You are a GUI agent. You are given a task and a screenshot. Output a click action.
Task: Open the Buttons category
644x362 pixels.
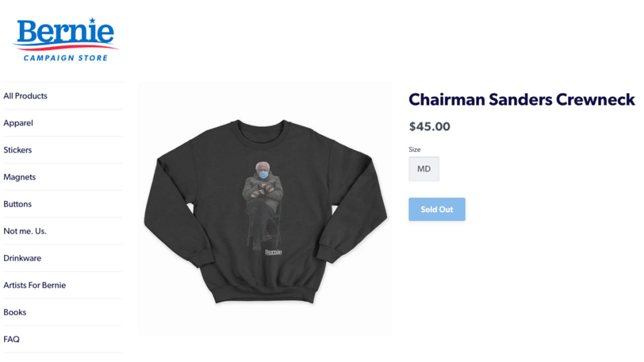point(18,204)
